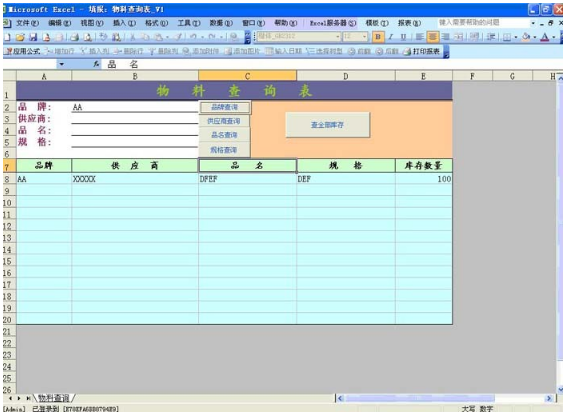Viewport: 564px width, 414px height.
Task: Toggle center alignment icon
Action: coord(432,37)
